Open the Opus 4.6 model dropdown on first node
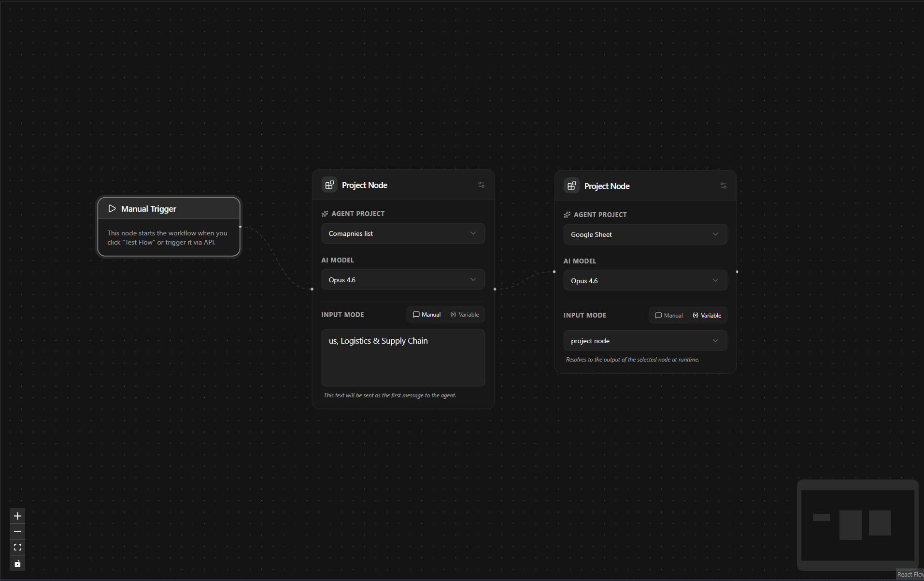This screenshot has height=581, width=924. pyautogui.click(x=402, y=279)
